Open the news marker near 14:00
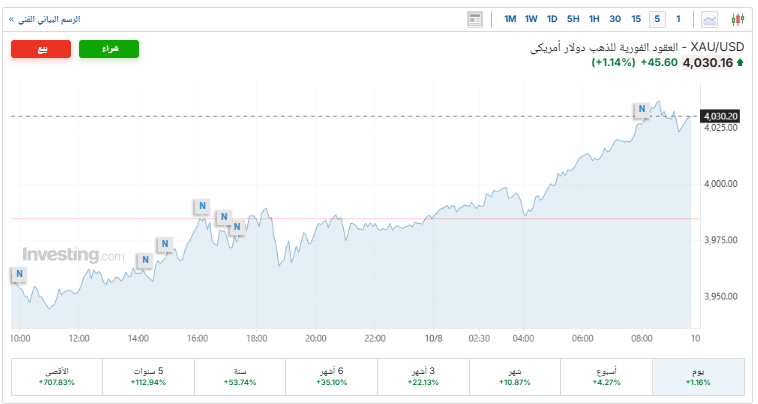Image resolution: width=758 pixels, height=404 pixels. click(x=145, y=260)
